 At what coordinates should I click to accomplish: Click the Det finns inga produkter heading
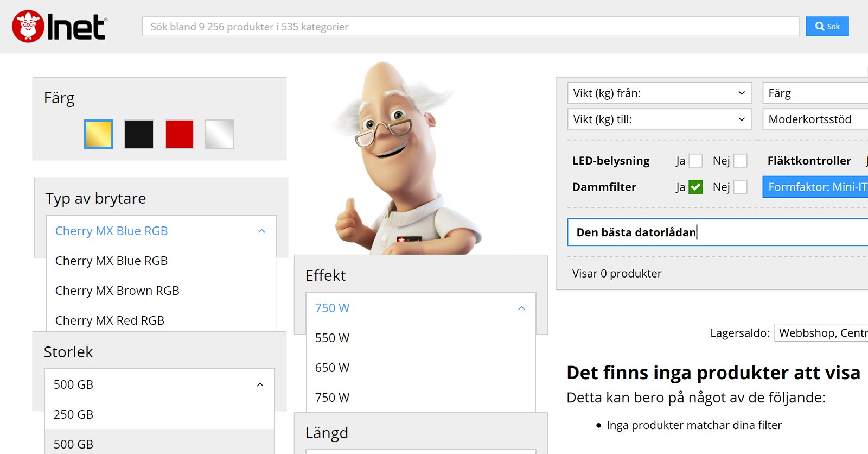coord(713,373)
